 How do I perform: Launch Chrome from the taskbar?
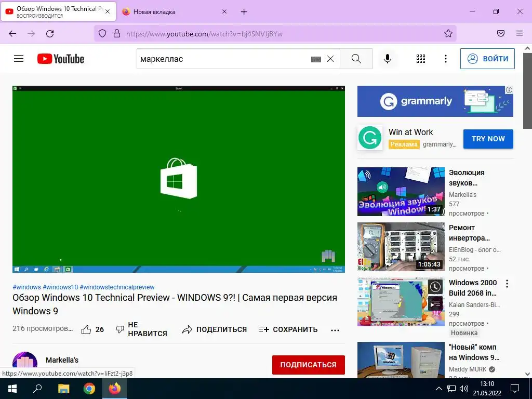tap(89, 389)
